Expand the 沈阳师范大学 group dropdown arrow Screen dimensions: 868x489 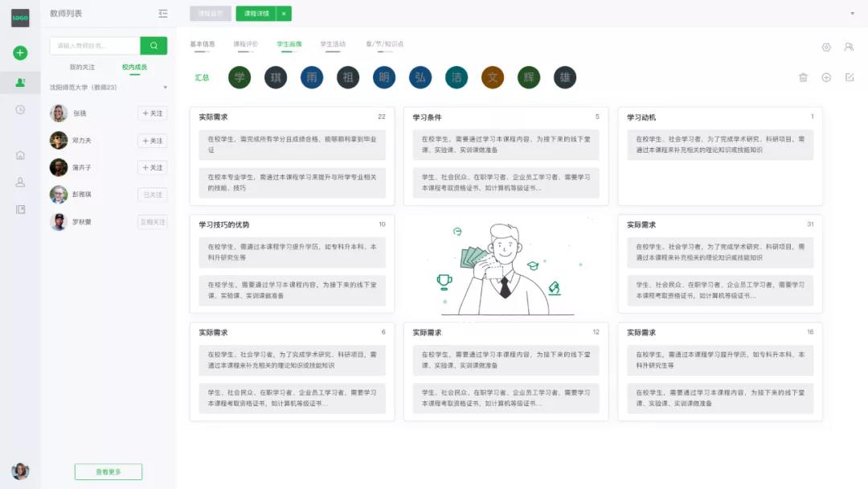165,88
